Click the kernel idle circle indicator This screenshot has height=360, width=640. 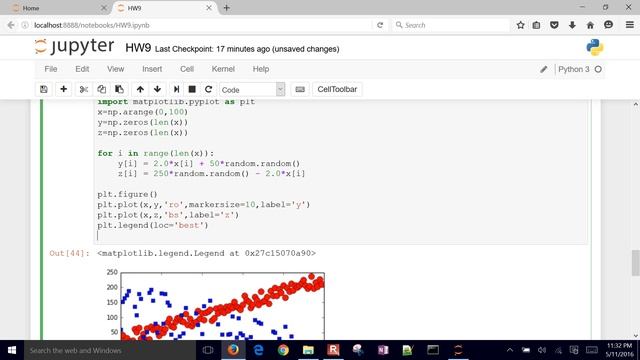click(598, 69)
